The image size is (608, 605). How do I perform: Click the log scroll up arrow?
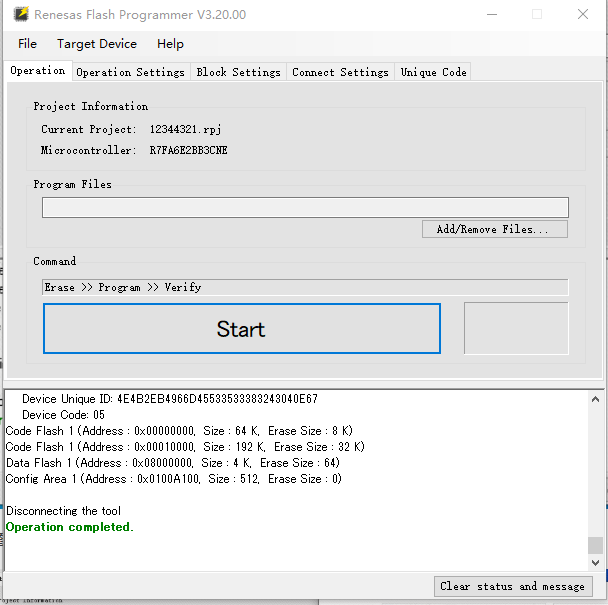click(x=595, y=399)
